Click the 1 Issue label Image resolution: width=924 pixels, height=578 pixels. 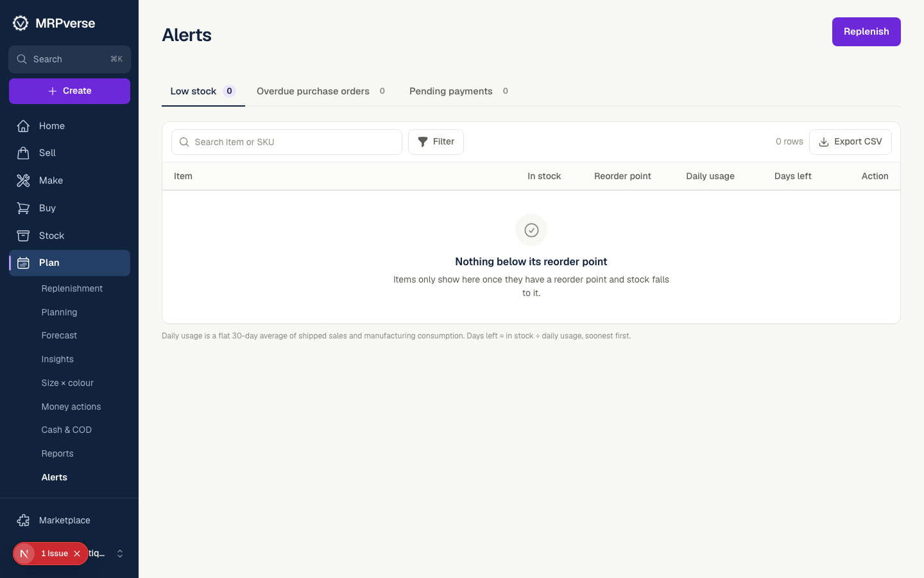[55, 554]
